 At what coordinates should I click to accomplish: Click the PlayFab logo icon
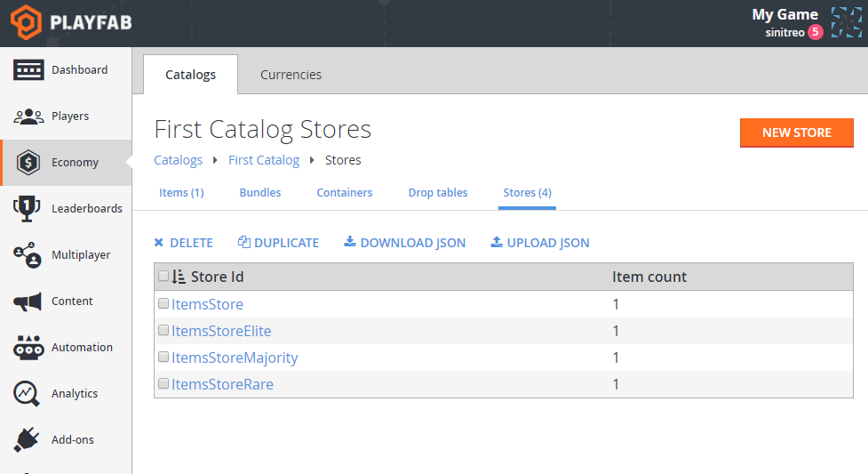(x=26, y=22)
